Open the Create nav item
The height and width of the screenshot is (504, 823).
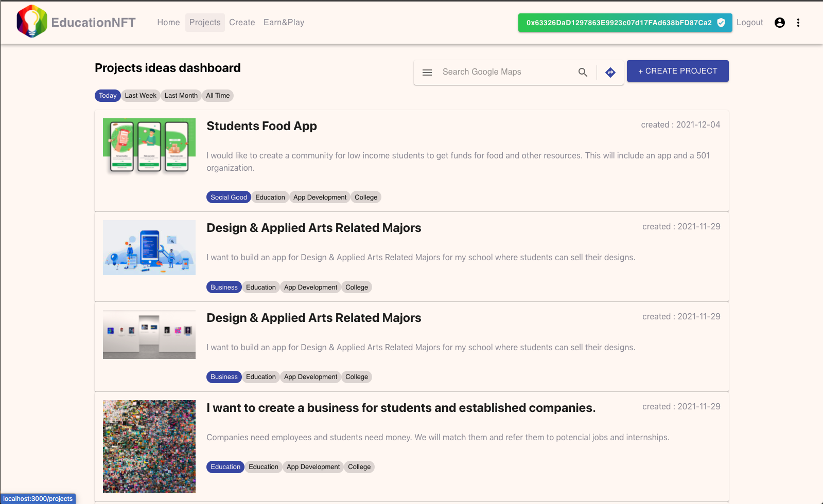[242, 23]
